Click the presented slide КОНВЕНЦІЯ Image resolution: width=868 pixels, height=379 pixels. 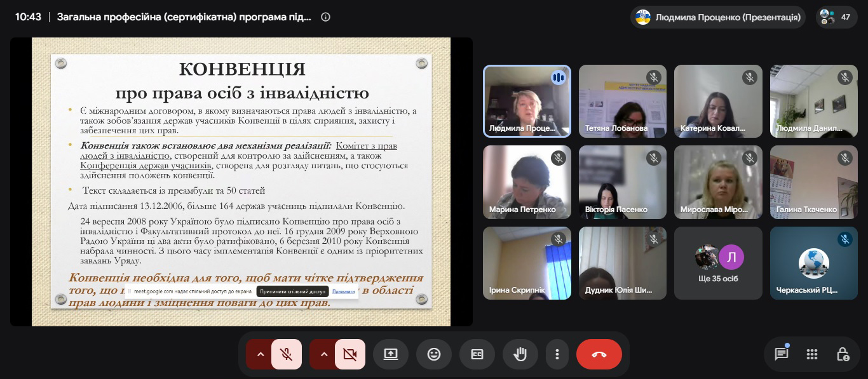[241, 182]
